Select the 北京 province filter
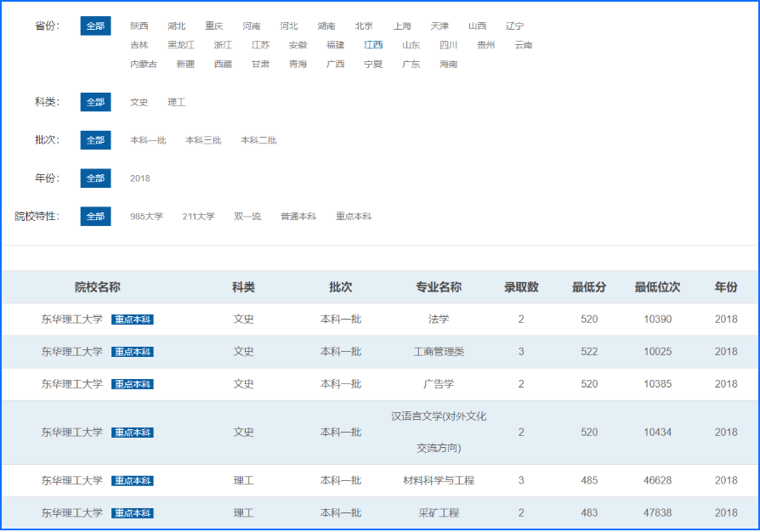 (363, 25)
